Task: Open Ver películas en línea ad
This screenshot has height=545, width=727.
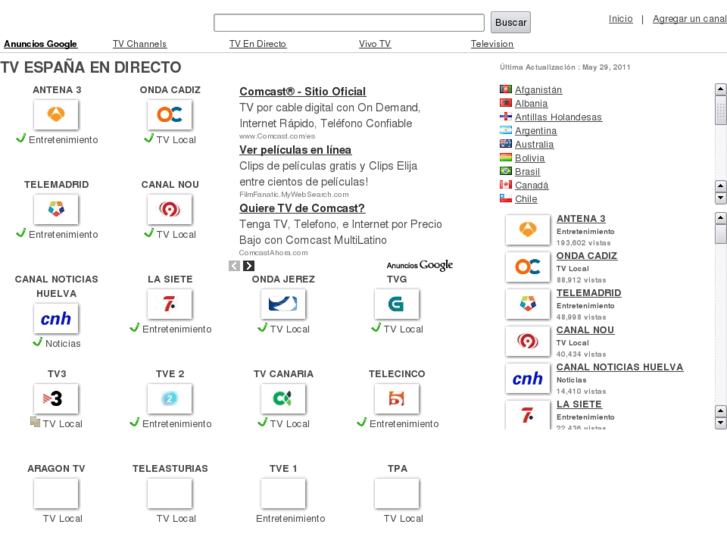Action: (x=295, y=150)
